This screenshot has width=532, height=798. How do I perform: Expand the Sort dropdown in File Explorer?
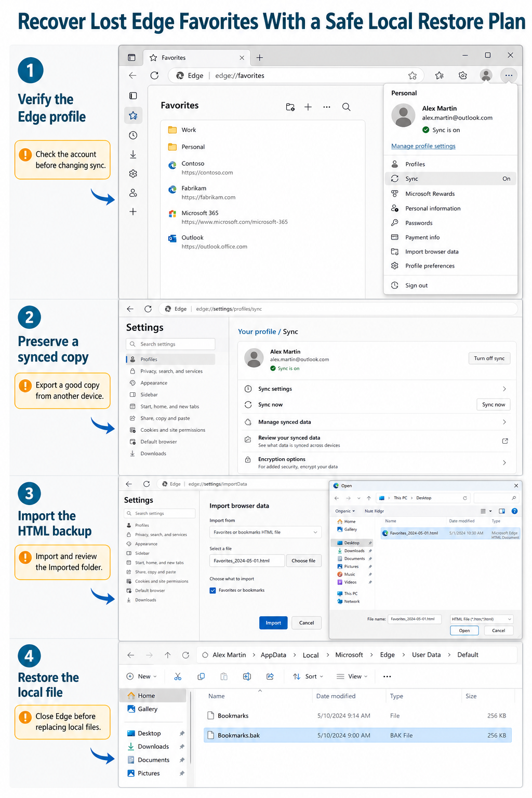(x=308, y=676)
